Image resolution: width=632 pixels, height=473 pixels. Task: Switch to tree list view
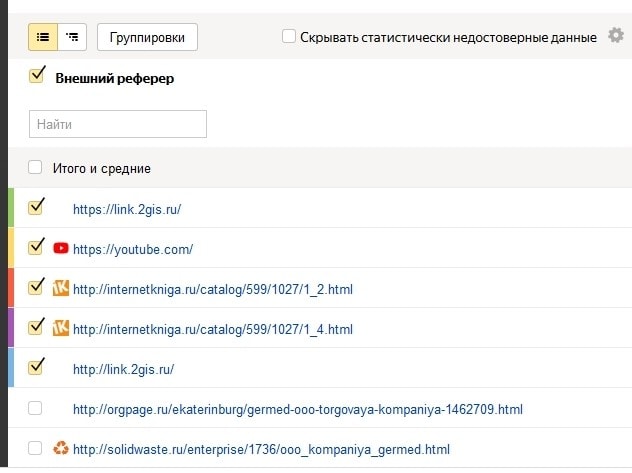(x=72, y=37)
